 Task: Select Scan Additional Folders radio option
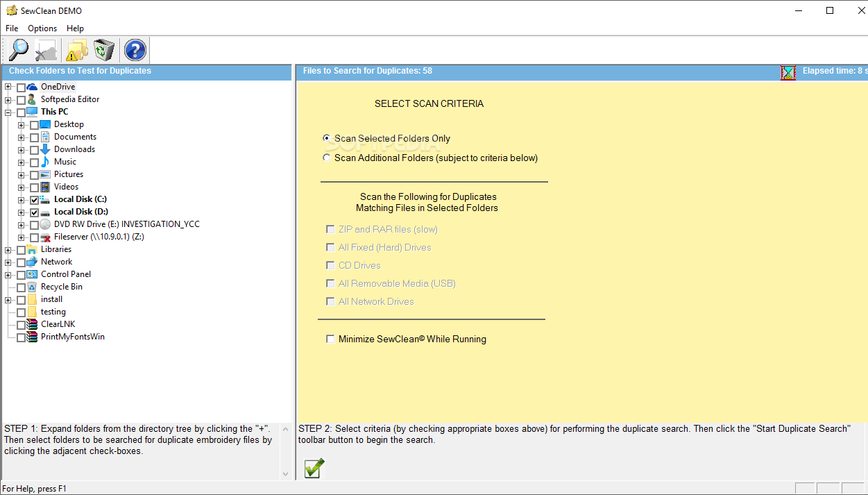pos(327,158)
